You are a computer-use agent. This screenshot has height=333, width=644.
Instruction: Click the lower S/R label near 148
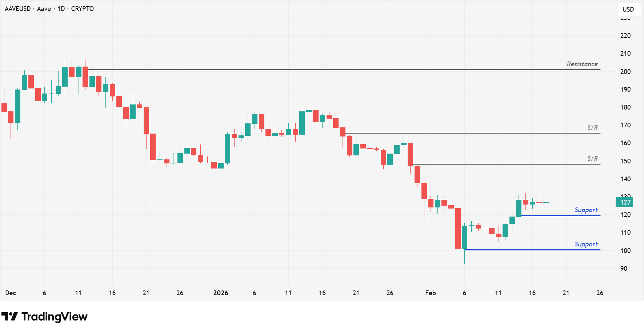tap(592, 159)
